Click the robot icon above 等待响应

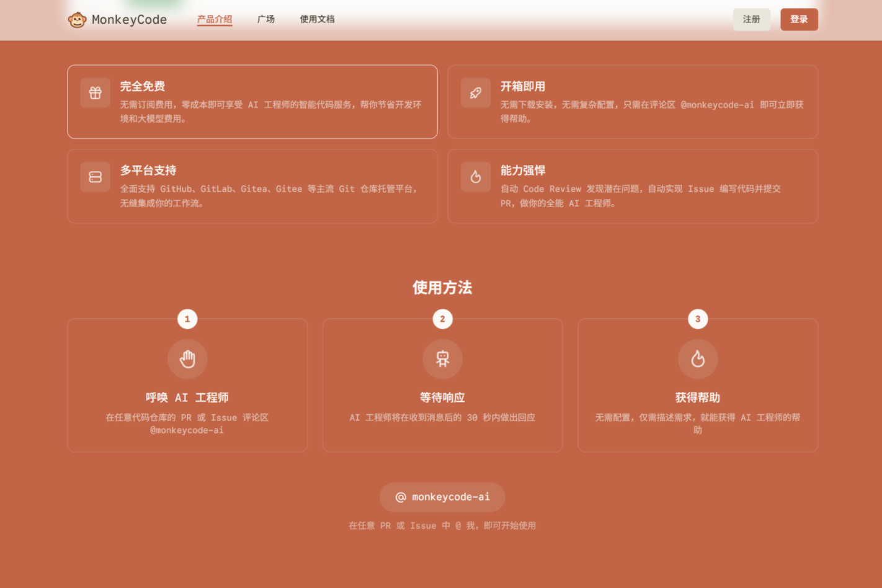point(442,359)
